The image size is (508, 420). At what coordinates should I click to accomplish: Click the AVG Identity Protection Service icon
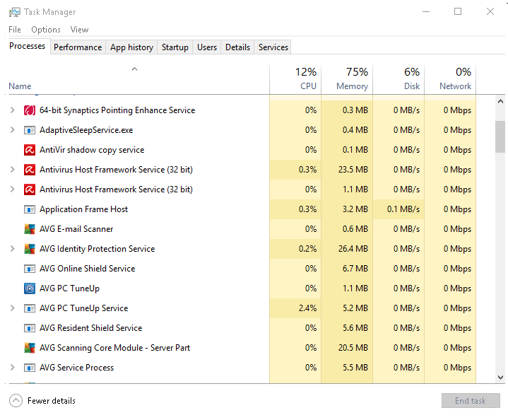30,249
